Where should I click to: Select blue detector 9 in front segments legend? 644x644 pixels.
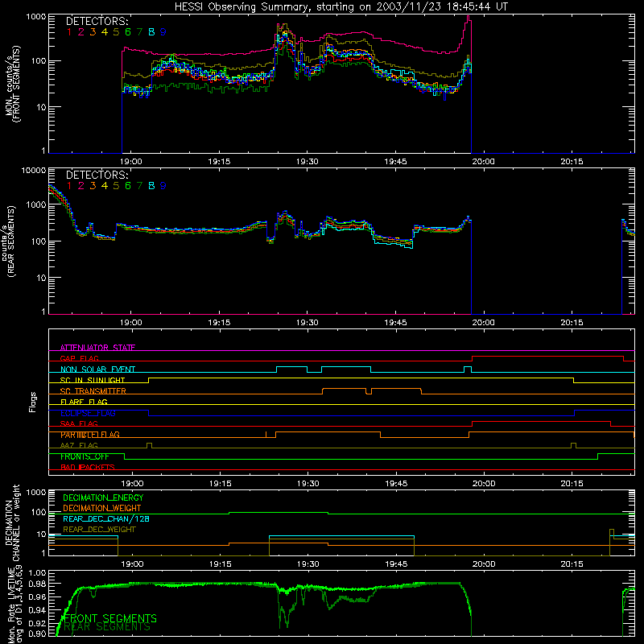(x=163, y=31)
